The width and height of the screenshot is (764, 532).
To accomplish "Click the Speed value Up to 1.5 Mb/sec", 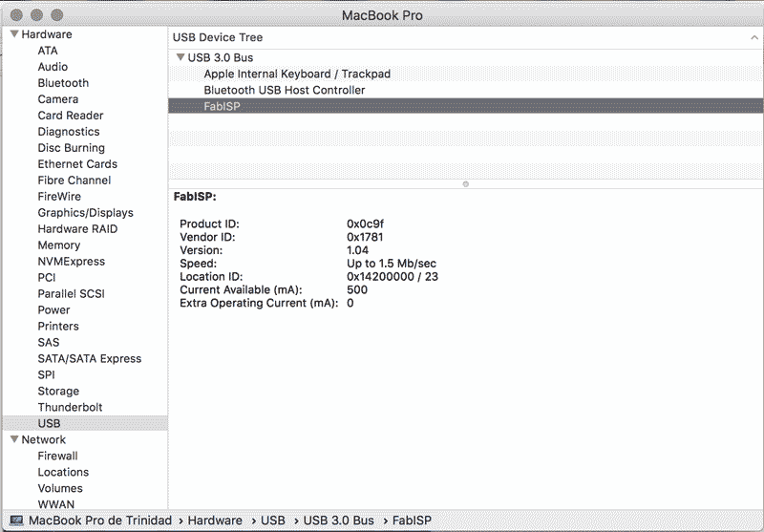I will [x=392, y=263].
